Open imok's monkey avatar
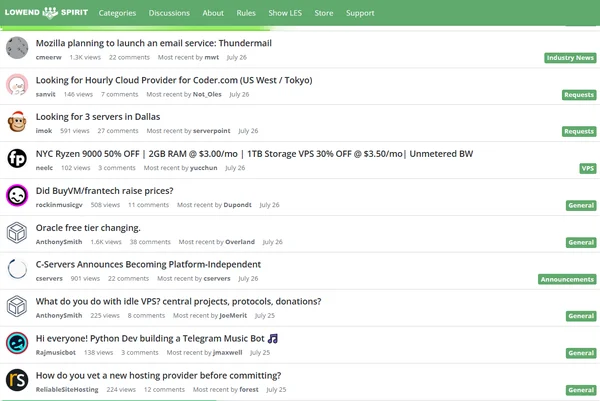This screenshot has width=600, height=401. pyautogui.click(x=17, y=122)
